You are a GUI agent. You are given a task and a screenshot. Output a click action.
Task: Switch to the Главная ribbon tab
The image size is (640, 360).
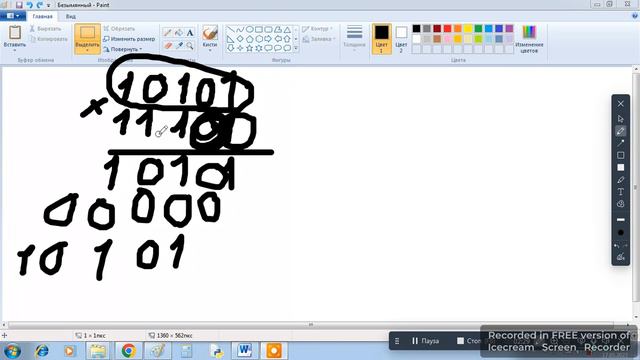pos(42,16)
